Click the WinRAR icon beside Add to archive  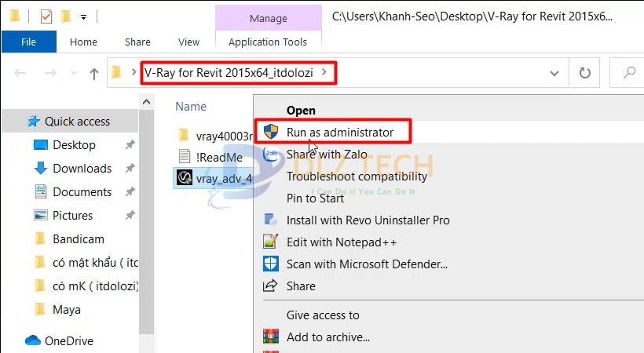(271, 337)
